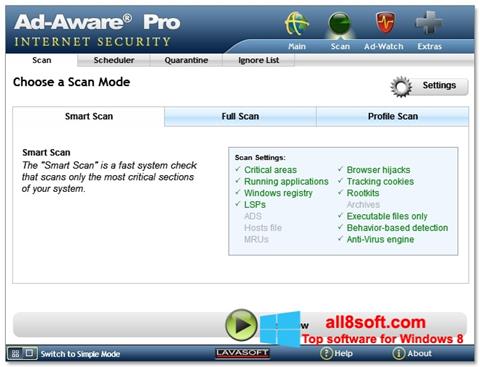Image resolution: width=480 pixels, height=367 pixels.
Task: Click Switch to Simple Mode link
Action: coord(80,354)
